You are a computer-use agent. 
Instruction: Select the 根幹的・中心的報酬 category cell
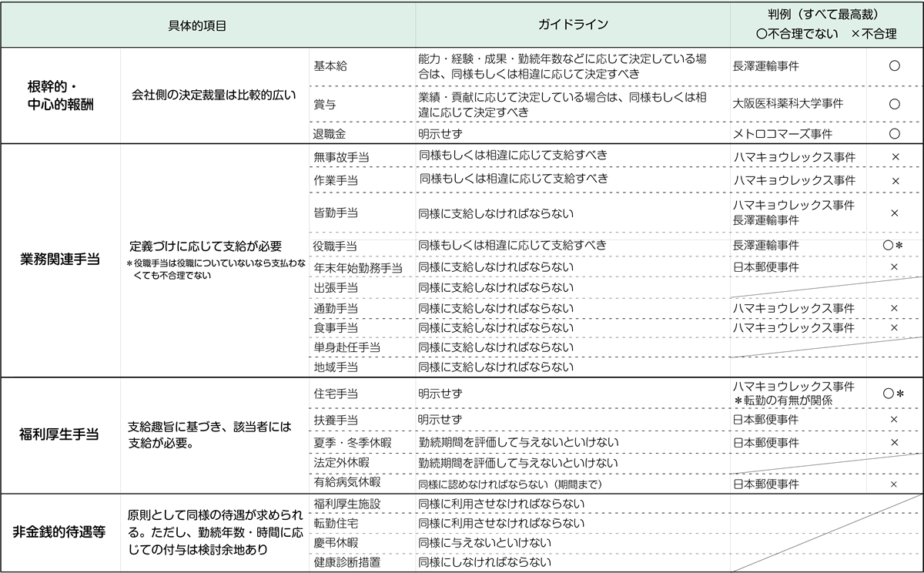pyautogui.click(x=61, y=96)
